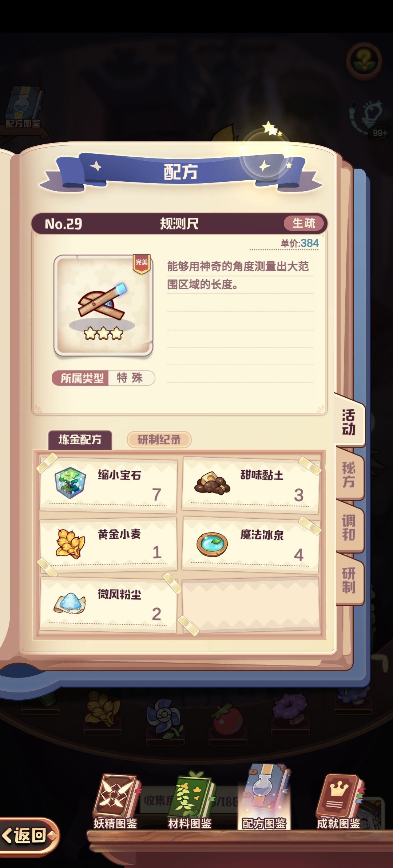The height and width of the screenshot is (868, 393).
Task: Click the 微风粉尘 dust ingredient icon
Action: tap(70, 603)
